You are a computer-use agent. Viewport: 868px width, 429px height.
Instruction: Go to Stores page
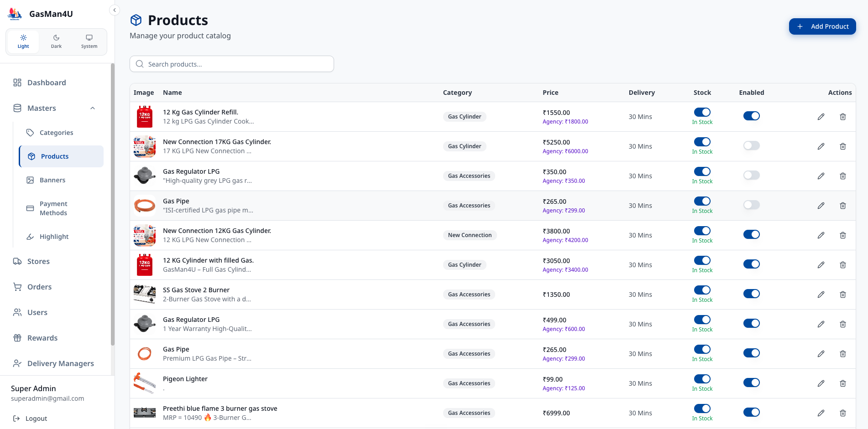[x=56, y=261]
